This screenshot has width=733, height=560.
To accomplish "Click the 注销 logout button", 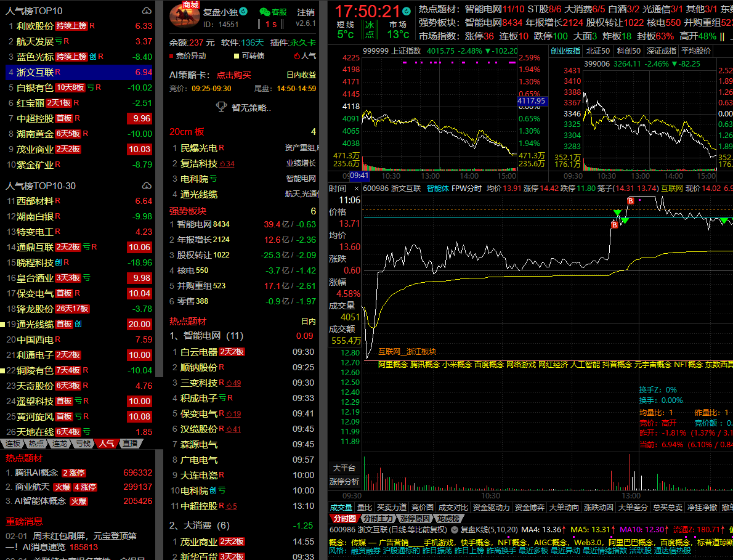I will (x=306, y=12).
